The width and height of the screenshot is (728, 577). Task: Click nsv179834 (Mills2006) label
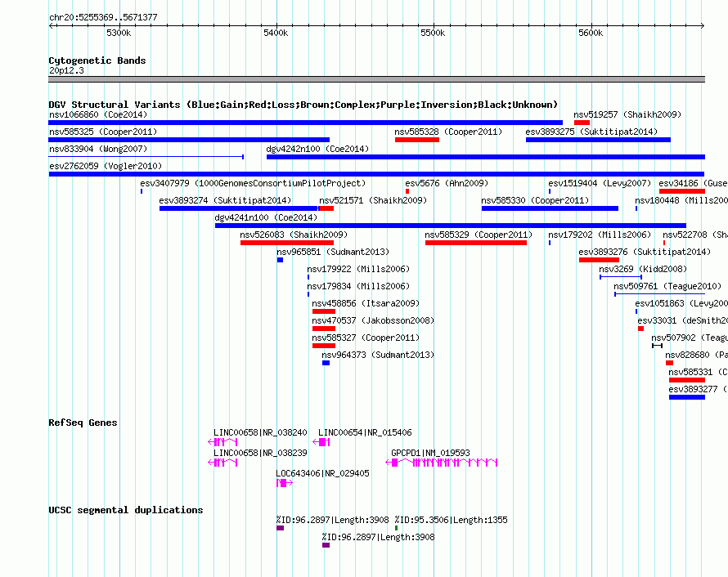click(x=358, y=286)
